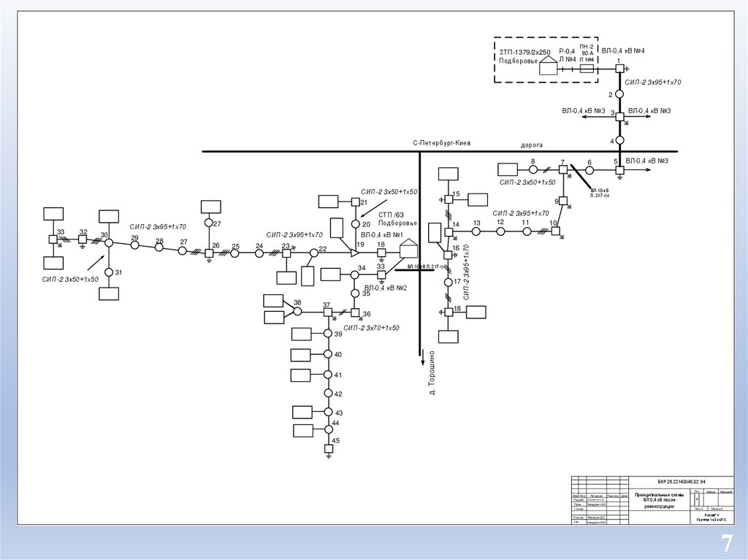Click the consumer box beside node 39

(x=302, y=334)
